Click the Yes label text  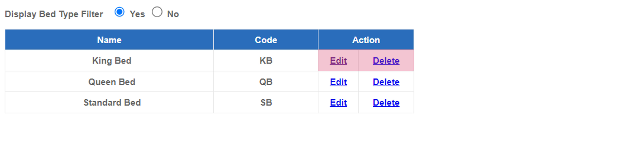click(137, 14)
